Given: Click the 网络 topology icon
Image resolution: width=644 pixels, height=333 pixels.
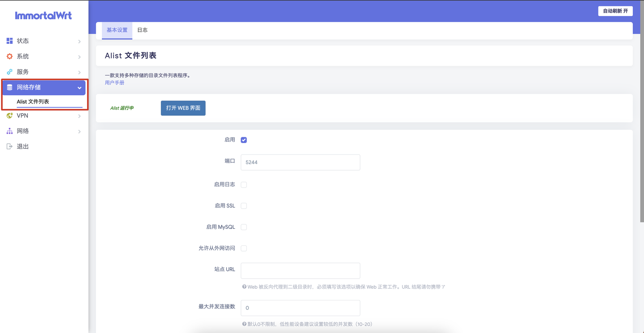Looking at the screenshot, I should click(9, 131).
